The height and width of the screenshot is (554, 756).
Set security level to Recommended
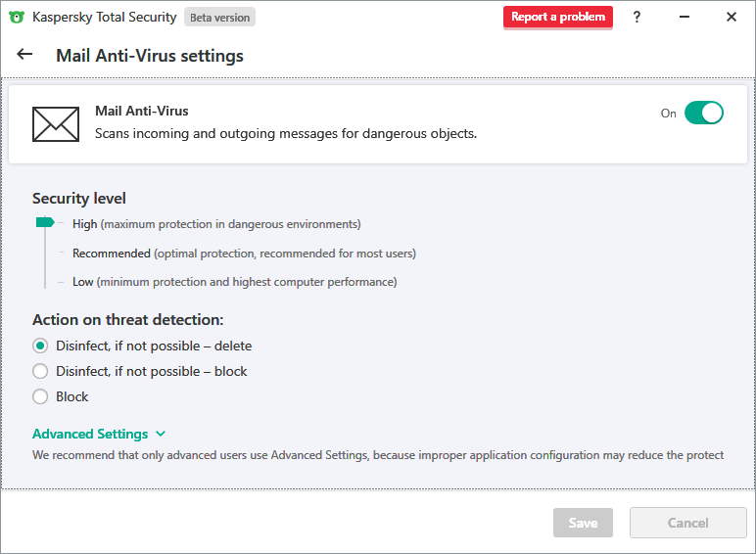click(x=111, y=253)
